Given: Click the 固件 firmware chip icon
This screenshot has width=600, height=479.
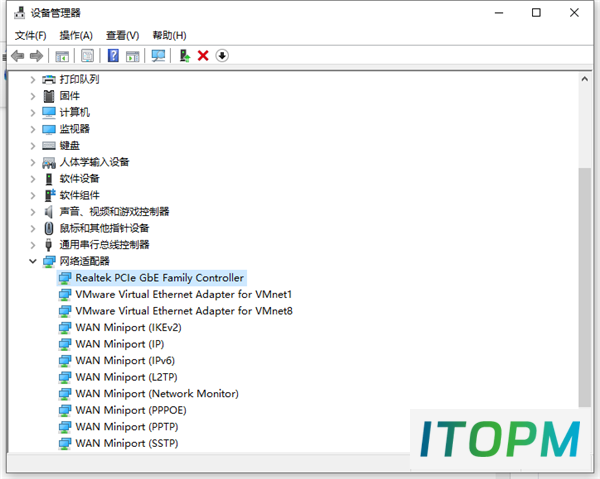Looking at the screenshot, I should 49,96.
